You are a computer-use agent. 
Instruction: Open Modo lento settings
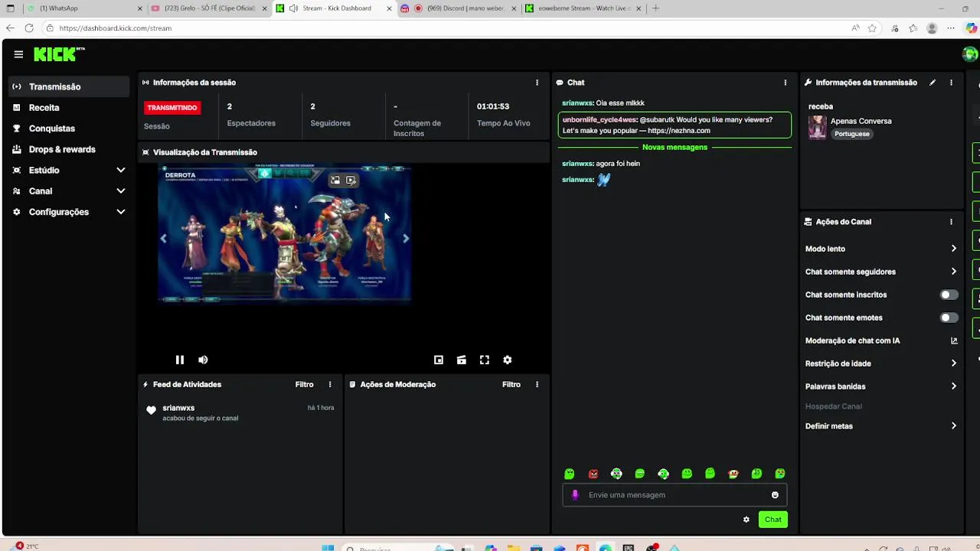point(881,249)
